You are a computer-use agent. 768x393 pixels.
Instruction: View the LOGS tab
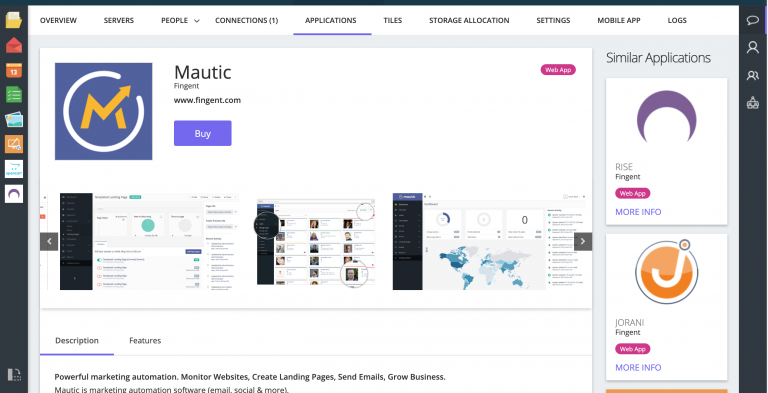[677, 21]
